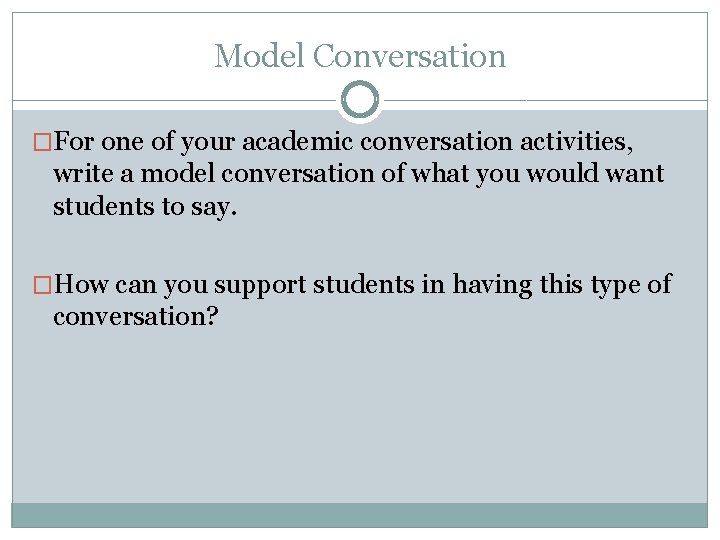Click the divider line left of the circle
This screenshot has width=720, height=540.
click(175, 100)
